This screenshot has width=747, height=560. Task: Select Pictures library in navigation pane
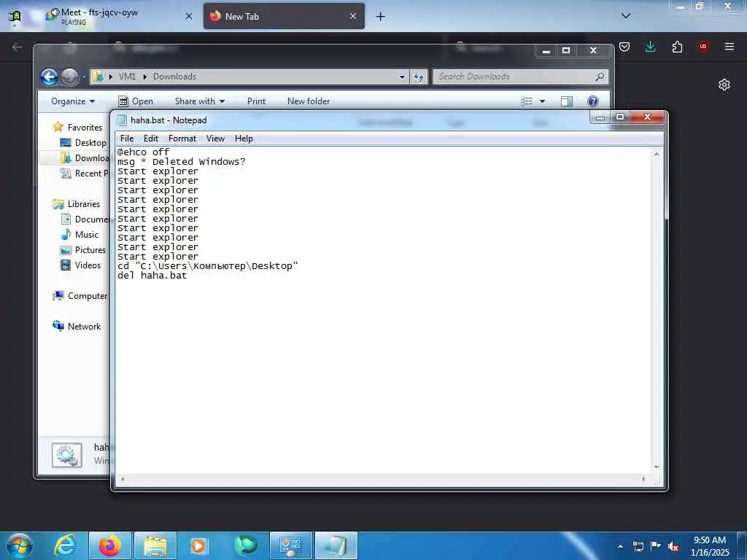pos(83,250)
